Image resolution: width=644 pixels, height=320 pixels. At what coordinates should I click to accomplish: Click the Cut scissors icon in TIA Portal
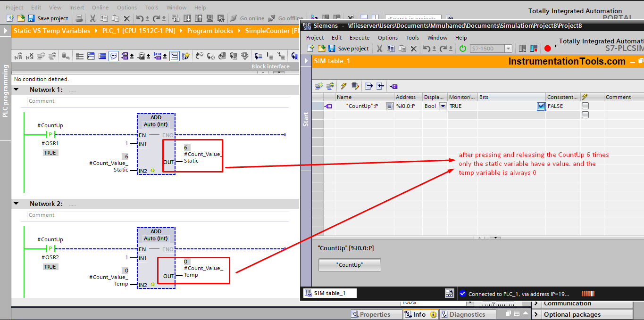pyautogui.click(x=92, y=18)
